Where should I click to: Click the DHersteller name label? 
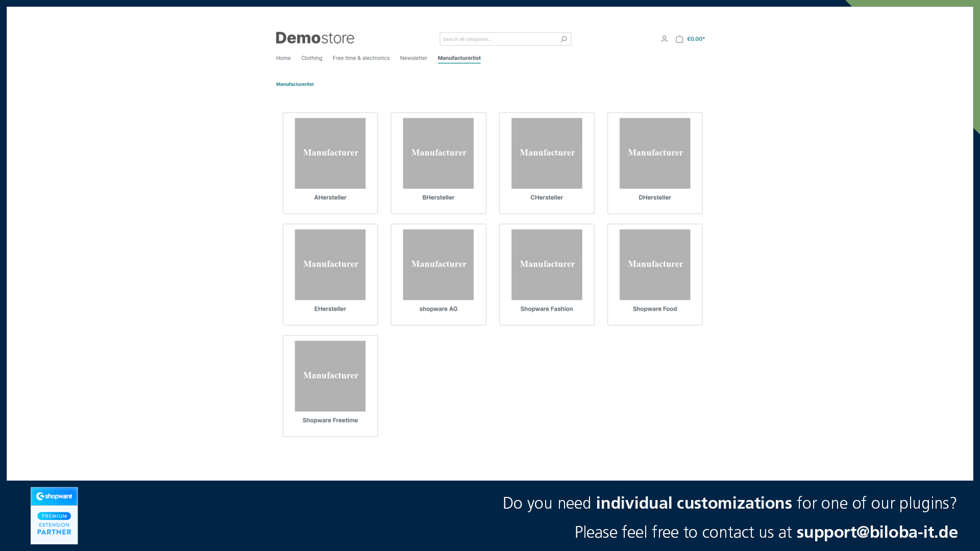[655, 197]
